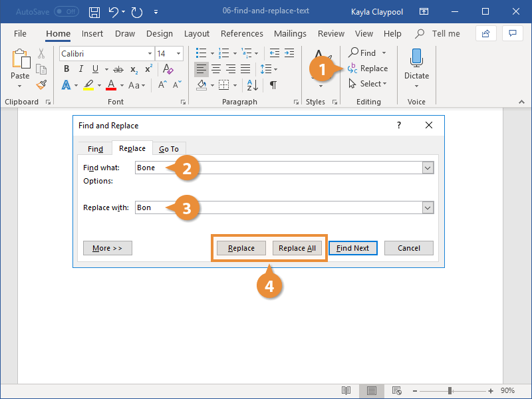Apply bold formatting

(x=66, y=68)
